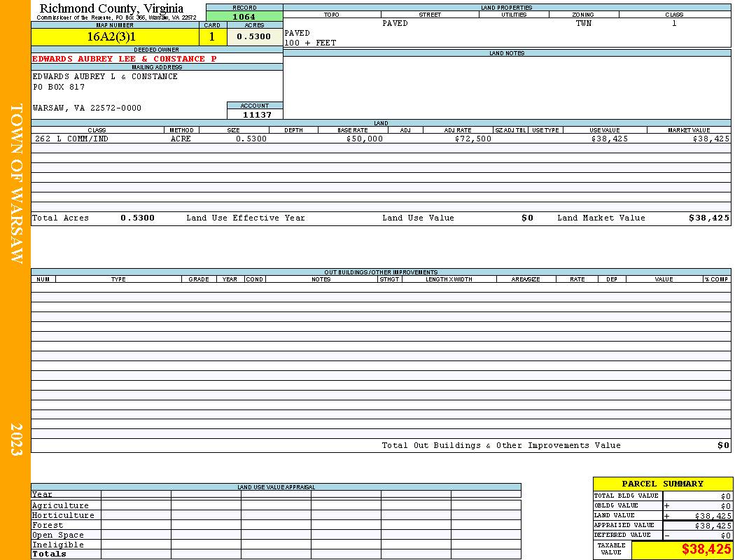This screenshot has width=735, height=560.
Task: Select the Land Market Value total $38,425
Action: click(x=708, y=218)
